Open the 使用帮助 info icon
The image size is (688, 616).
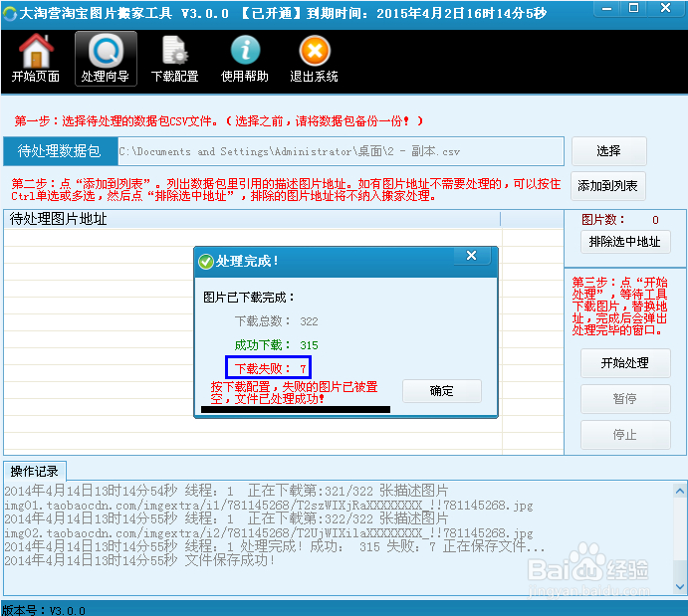(245, 59)
